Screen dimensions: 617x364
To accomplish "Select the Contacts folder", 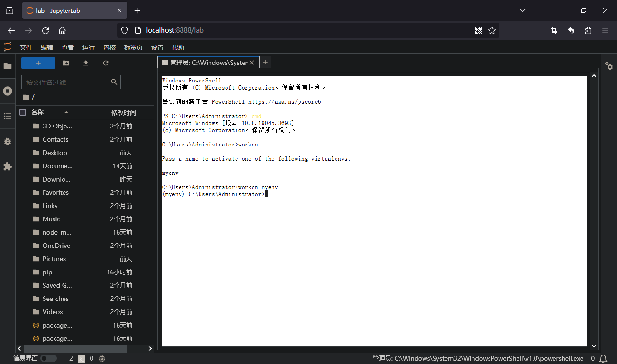I will point(85,139).
